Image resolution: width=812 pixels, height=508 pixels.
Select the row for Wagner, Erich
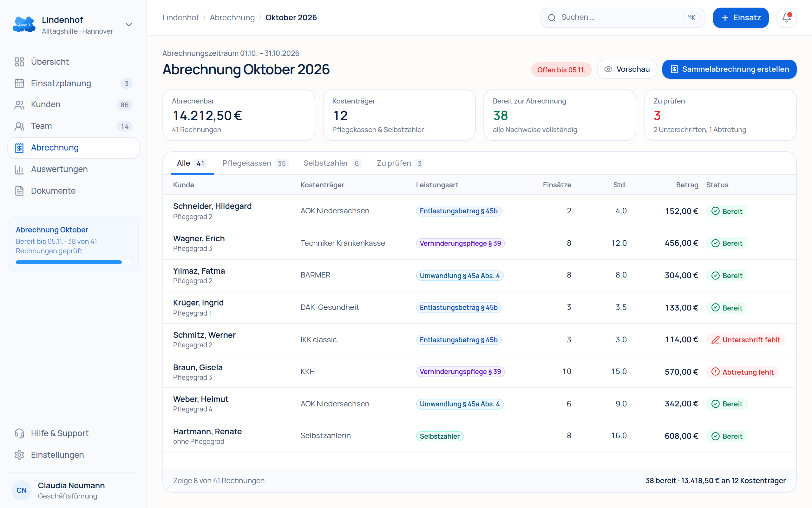tap(479, 243)
